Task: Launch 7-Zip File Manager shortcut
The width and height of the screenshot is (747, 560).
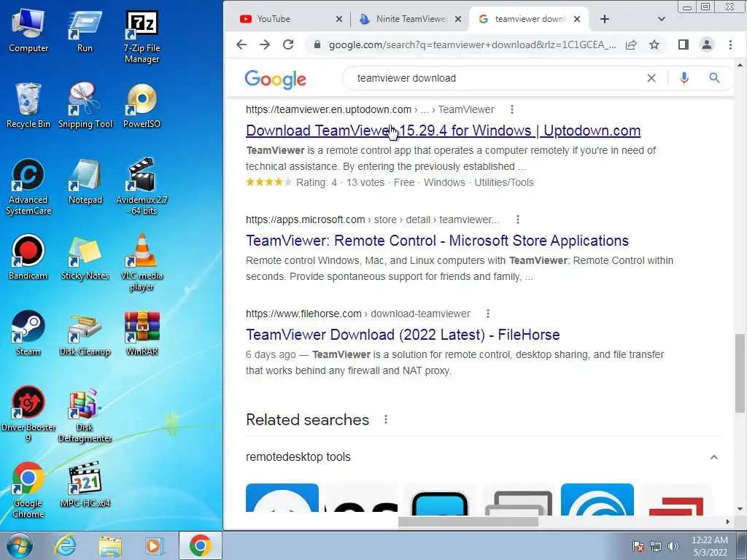Action: click(142, 36)
